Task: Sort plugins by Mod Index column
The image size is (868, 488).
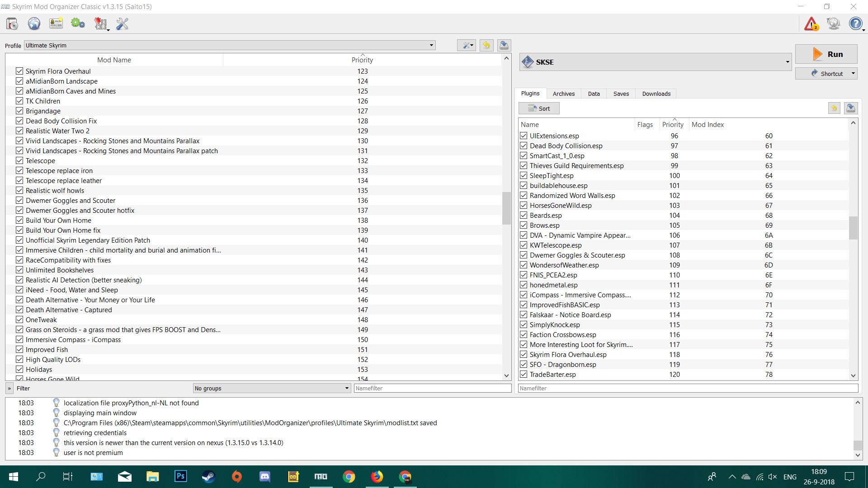Action: [x=769, y=124]
